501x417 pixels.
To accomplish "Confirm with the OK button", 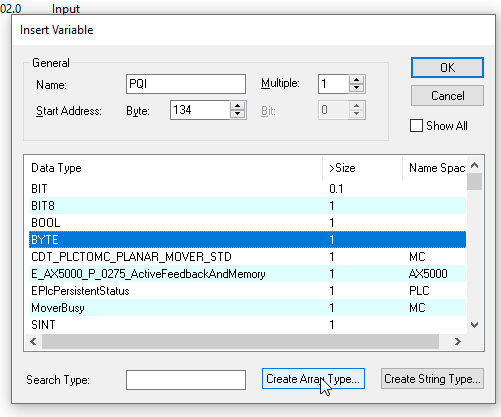I will (x=447, y=68).
